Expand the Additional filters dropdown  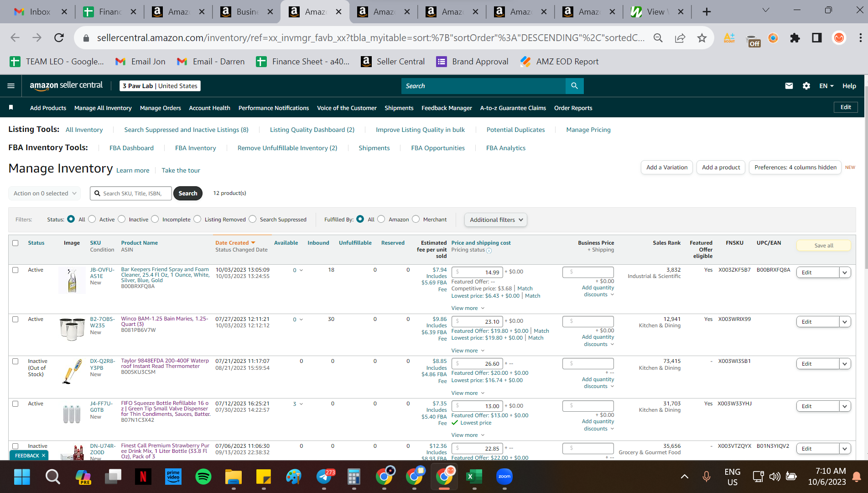pyautogui.click(x=496, y=220)
